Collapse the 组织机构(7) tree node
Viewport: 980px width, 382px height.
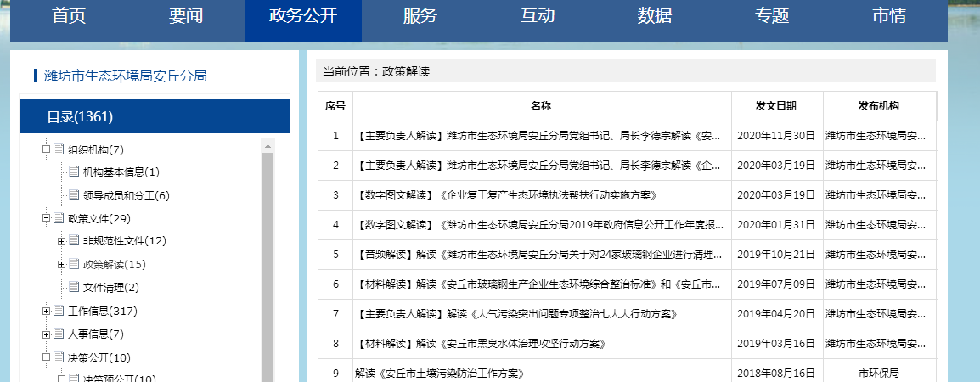tap(46, 149)
